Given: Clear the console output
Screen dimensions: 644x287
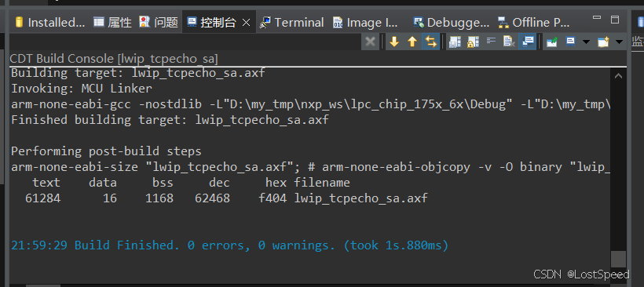Looking at the screenshot, I should tap(509, 42).
